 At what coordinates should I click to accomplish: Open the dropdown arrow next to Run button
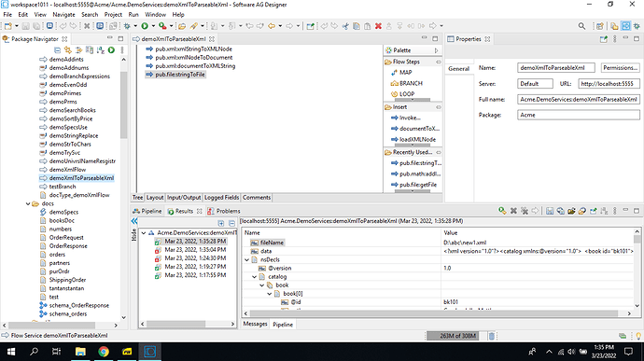click(153, 26)
